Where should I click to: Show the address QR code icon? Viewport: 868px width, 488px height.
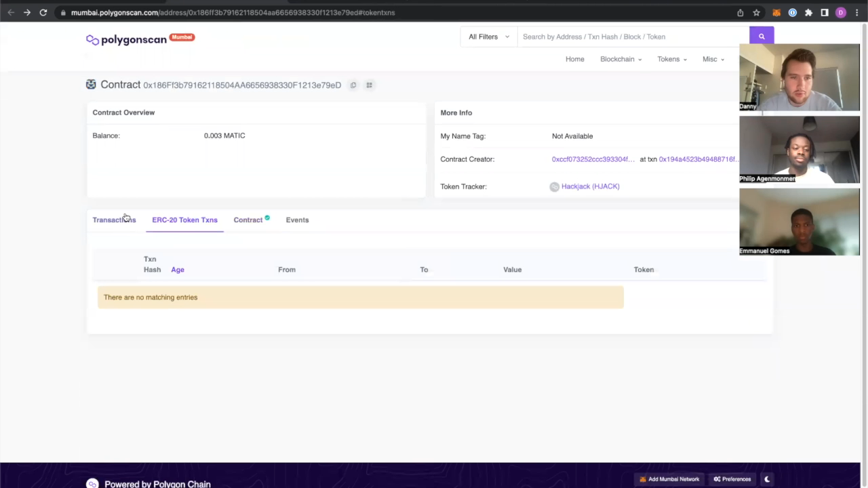[369, 85]
